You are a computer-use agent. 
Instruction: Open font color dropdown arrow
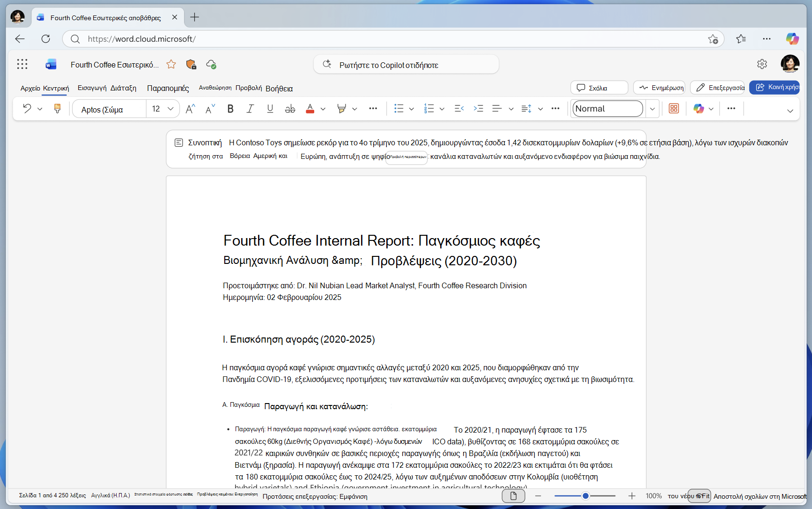[x=323, y=109]
